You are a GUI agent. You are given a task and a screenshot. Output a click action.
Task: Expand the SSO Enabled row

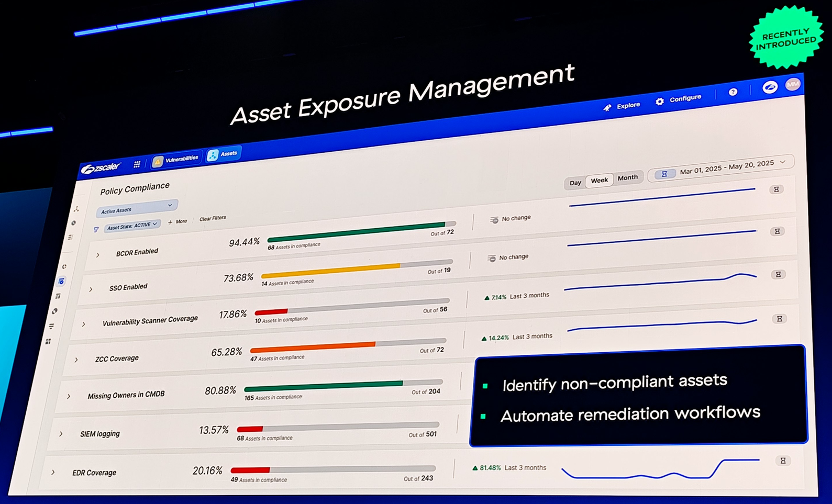91,289
